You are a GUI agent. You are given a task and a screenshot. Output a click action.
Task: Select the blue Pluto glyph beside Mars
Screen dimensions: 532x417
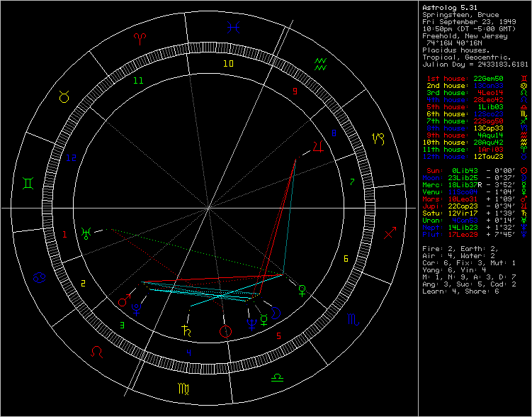pos(137,310)
